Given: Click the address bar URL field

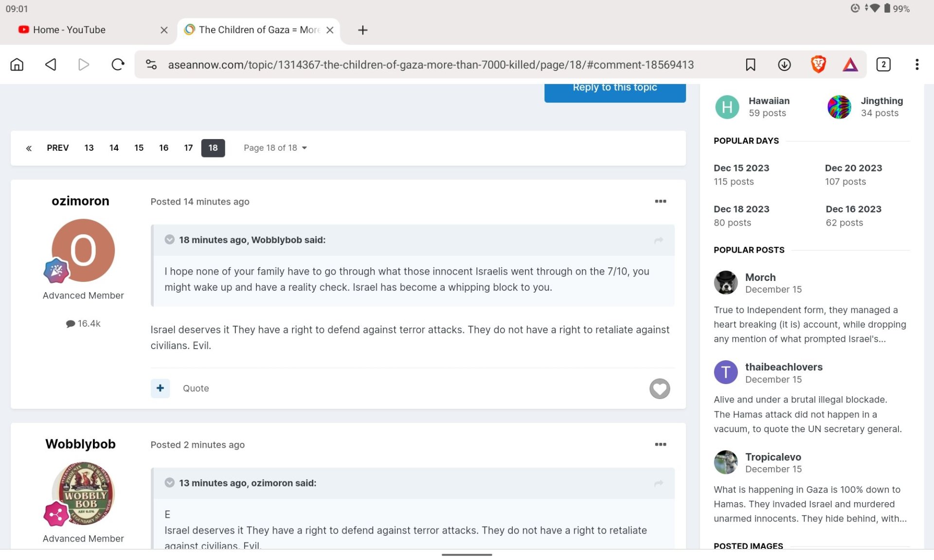Looking at the screenshot, I should pos(431,65).
